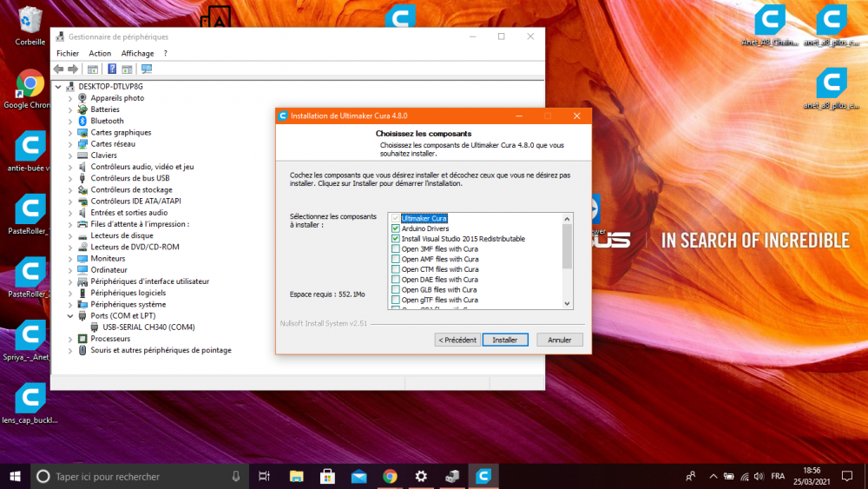The image size is (868, 489).
Task: Select USB-SERIAL CH340 (COM4) device
Action: pyautogui.click(x=148, y=327)
